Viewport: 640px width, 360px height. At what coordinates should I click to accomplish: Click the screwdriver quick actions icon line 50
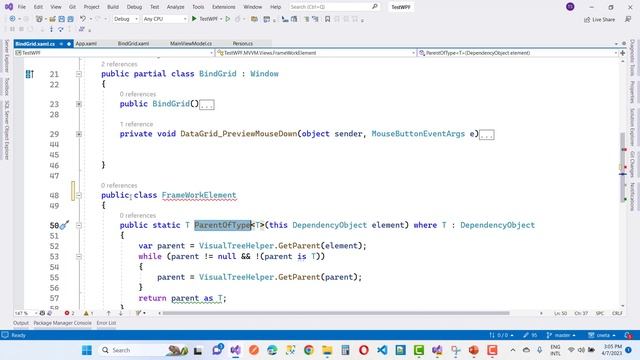click(x=64, y=225)
